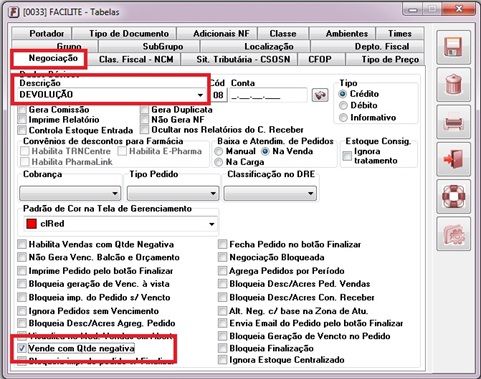Select the Localização tab
This screenshot has width=481, height=379.
[x=255, y=46]
